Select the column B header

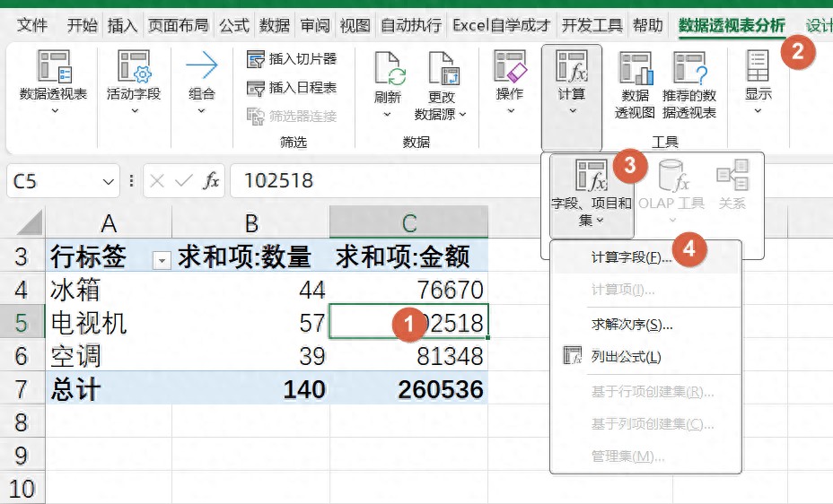tap(250, 223)
